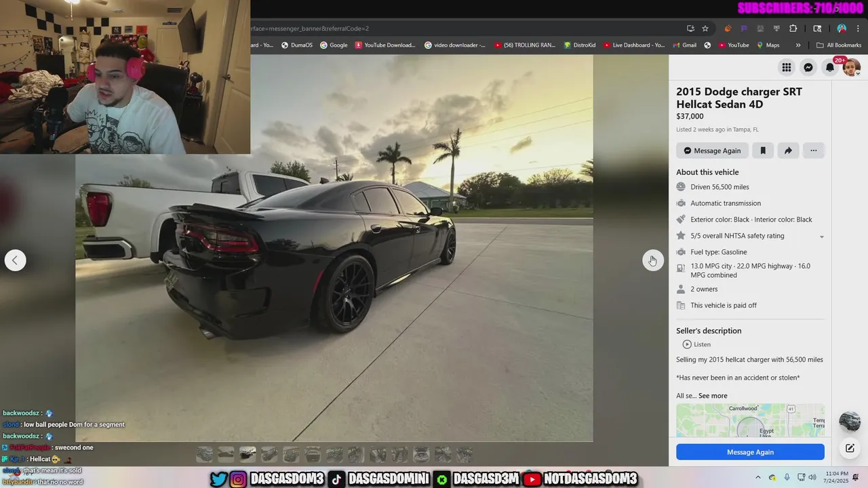Open the All Bookmarks folder

(x=839, y=45)
